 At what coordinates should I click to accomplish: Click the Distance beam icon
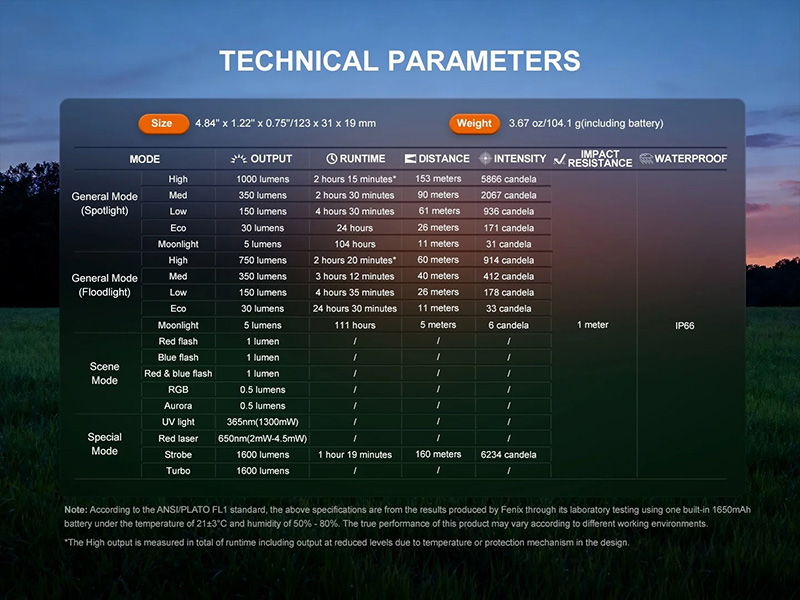(x=410, y=158)
